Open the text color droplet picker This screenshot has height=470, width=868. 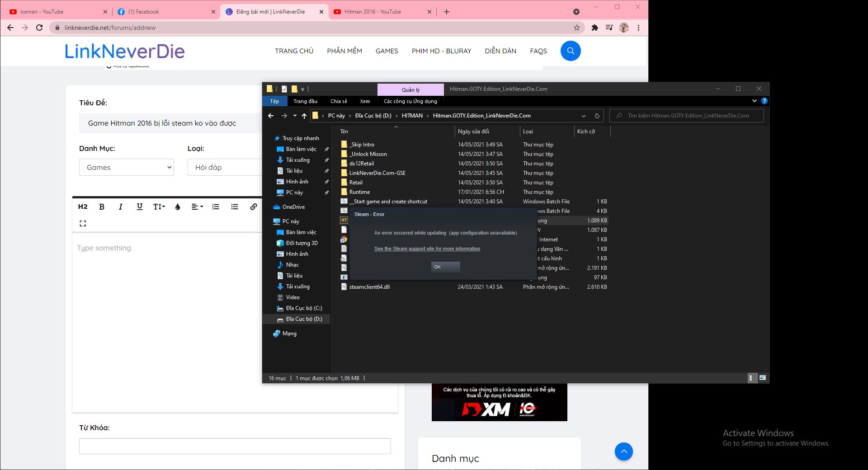click(178, 207)
